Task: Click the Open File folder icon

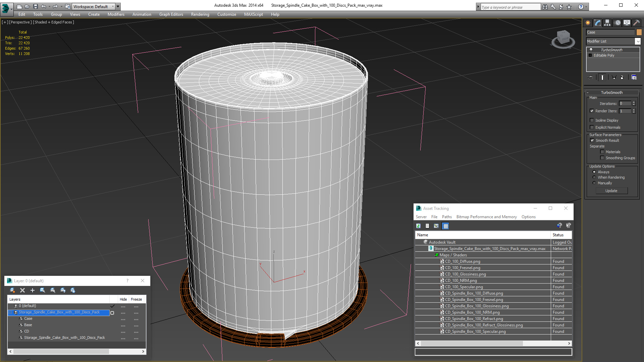Action: (27, 6)
